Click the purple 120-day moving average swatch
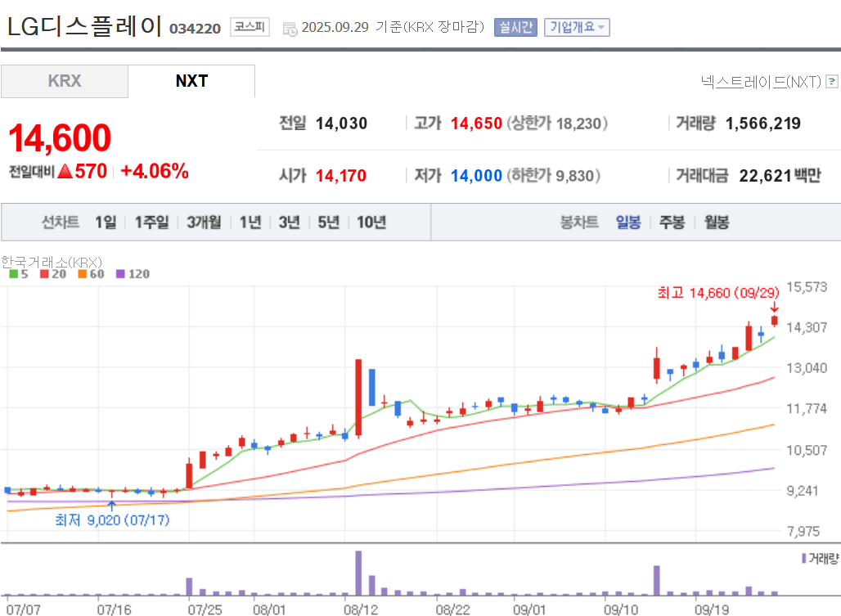841x616 pixels. click(121, 274)
